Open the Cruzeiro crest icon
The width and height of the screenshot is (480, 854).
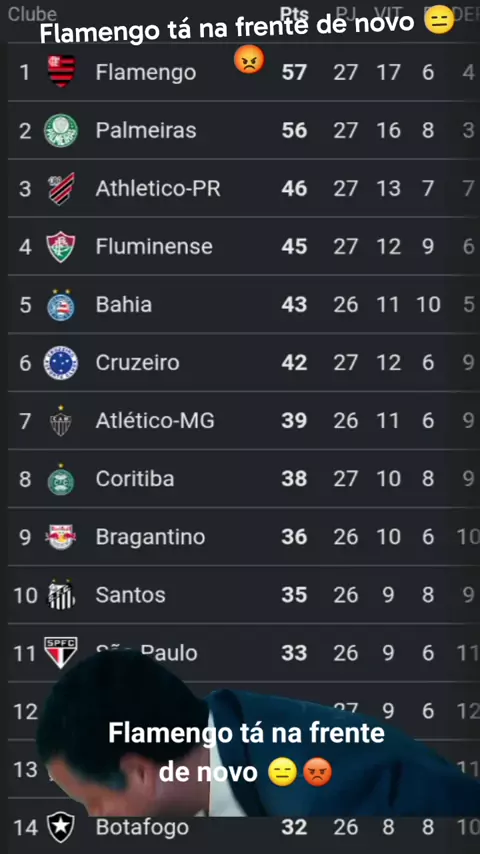tap(61, 363)
